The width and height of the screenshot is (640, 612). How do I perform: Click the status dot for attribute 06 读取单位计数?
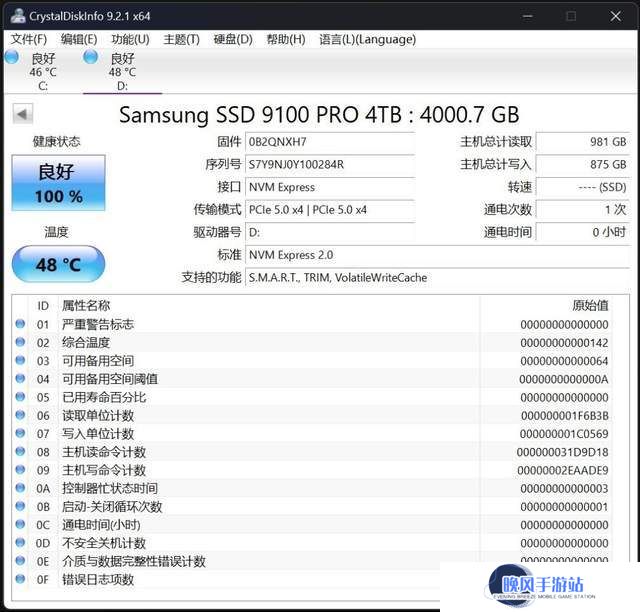pos(20,415)
